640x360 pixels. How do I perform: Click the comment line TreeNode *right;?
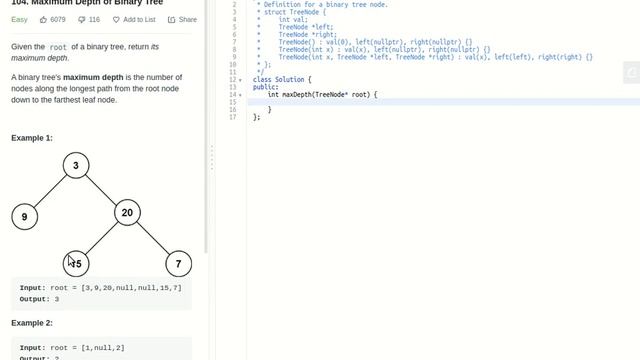coord(308,35)
